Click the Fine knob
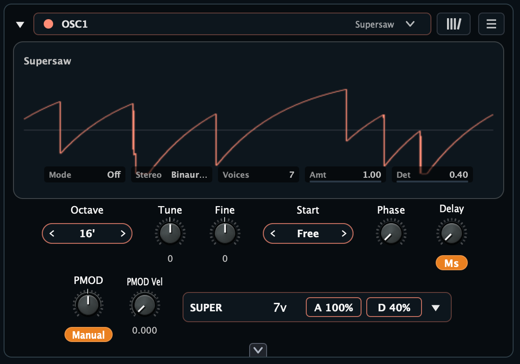 point(225,233)
